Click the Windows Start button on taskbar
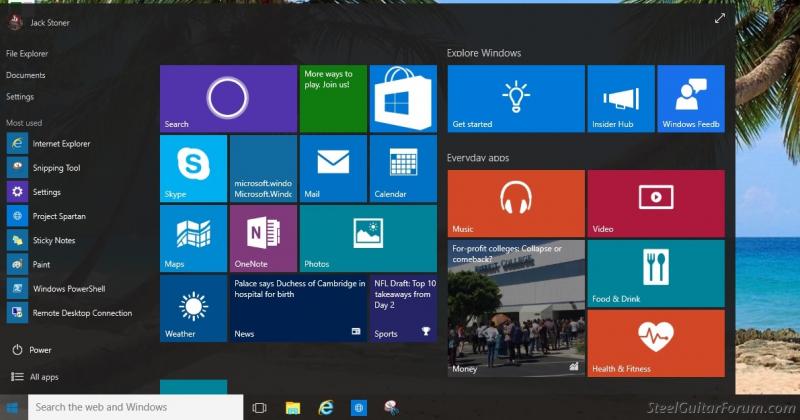Screen dimensions: 800x420 click(13, 407)
